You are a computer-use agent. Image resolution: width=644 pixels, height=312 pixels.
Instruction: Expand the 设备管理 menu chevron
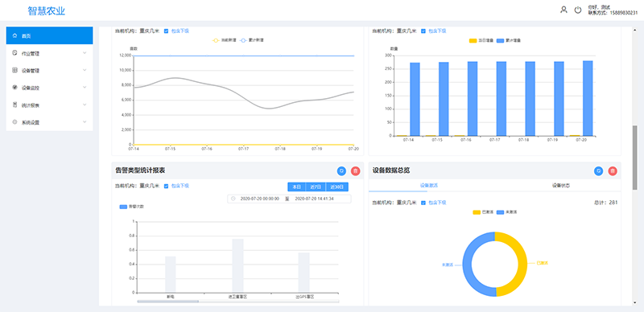pos(85,70)
